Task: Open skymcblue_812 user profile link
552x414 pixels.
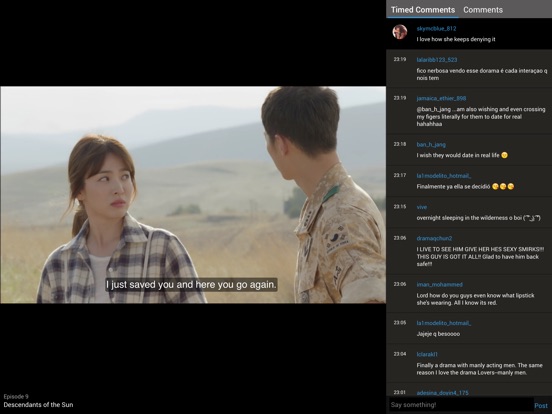Action: [436, 29]
